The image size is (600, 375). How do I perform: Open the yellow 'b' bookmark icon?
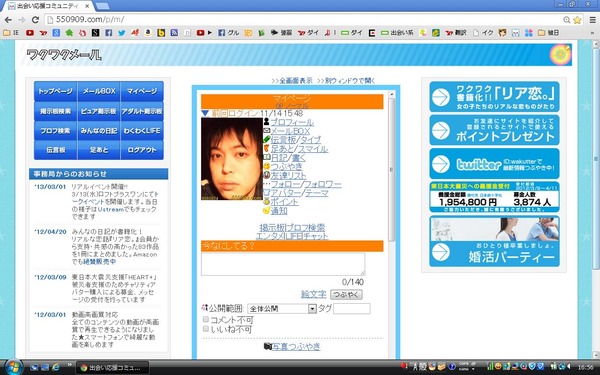(x=161, y=33)
